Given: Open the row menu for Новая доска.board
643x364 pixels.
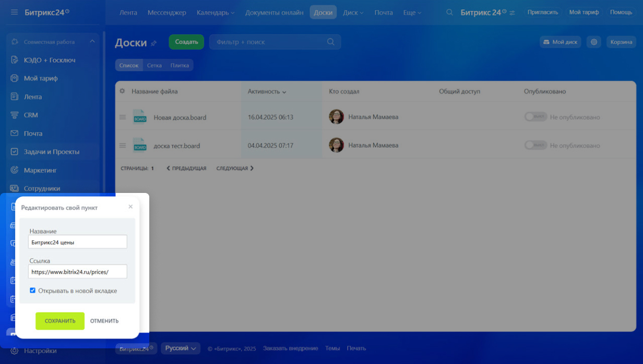Looking at the screenshot, I should pyautogui.click(x=123, y=117).
